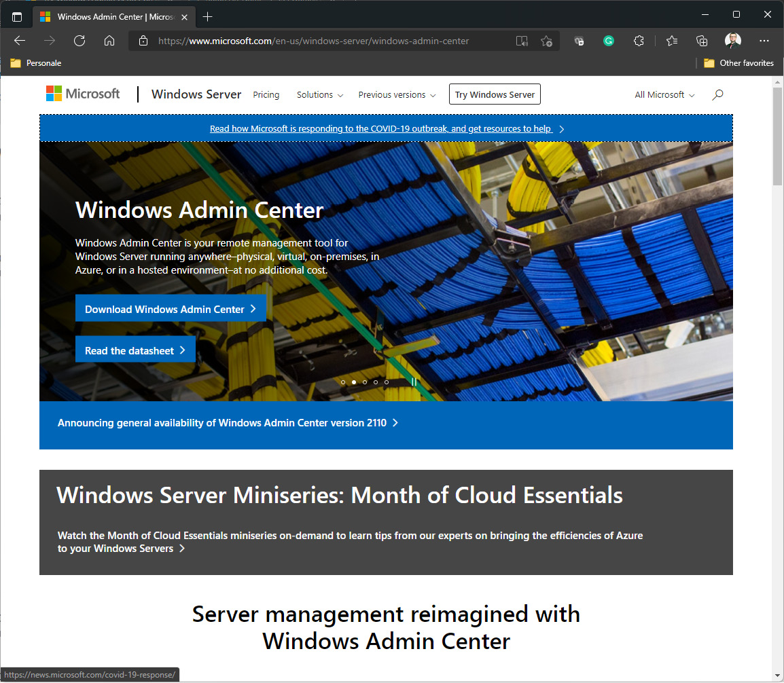Pause the hero carousel
This screenshot has width=784, height=683.
(414, 382)
